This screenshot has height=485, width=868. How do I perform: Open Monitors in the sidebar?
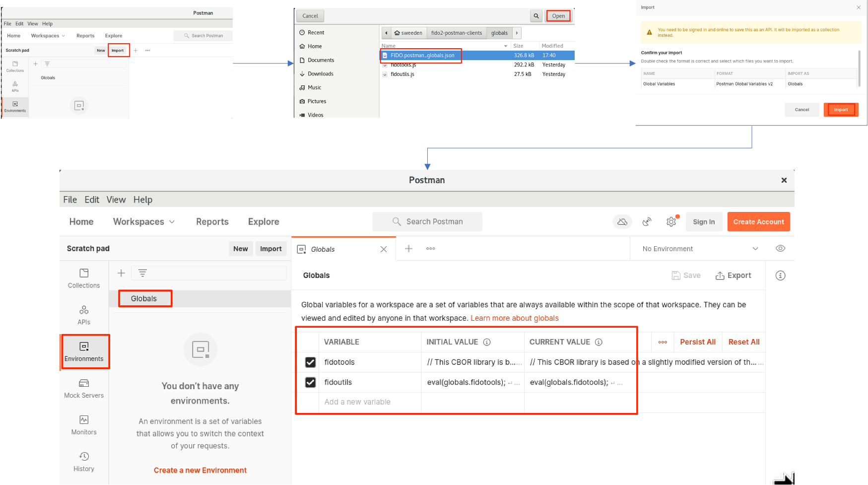coord(84,425)
